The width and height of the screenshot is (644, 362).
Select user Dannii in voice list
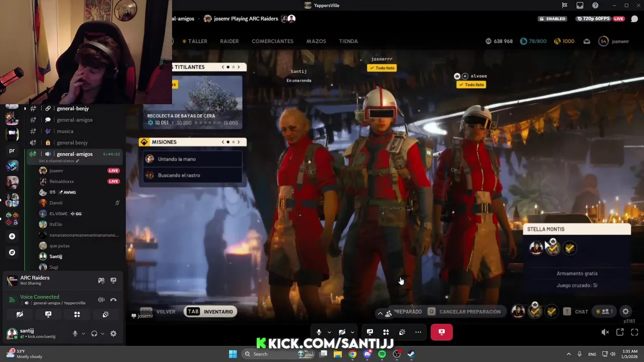pyautogui.click(x=56, y=203)
